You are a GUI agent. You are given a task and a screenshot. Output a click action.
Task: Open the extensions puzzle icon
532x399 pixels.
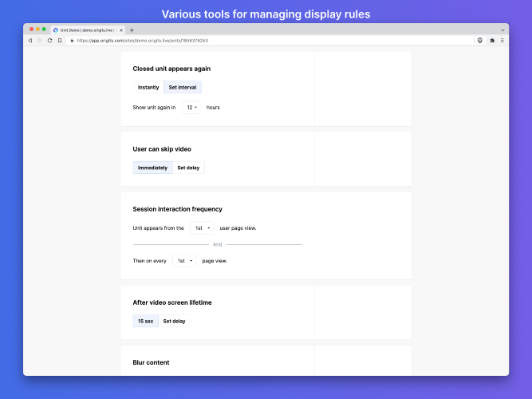pos(492,41)
